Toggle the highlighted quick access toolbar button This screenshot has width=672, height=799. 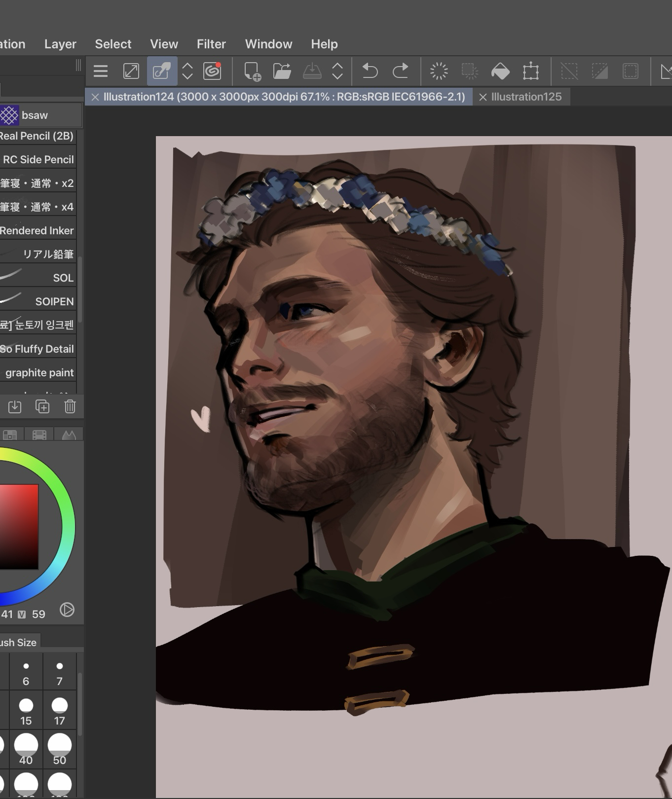click(x=162, y=72)
